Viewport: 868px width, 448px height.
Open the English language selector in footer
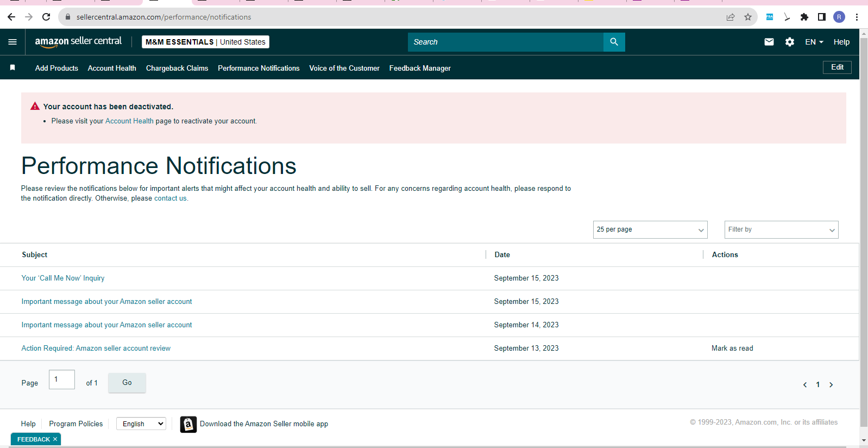coord(141,424)
